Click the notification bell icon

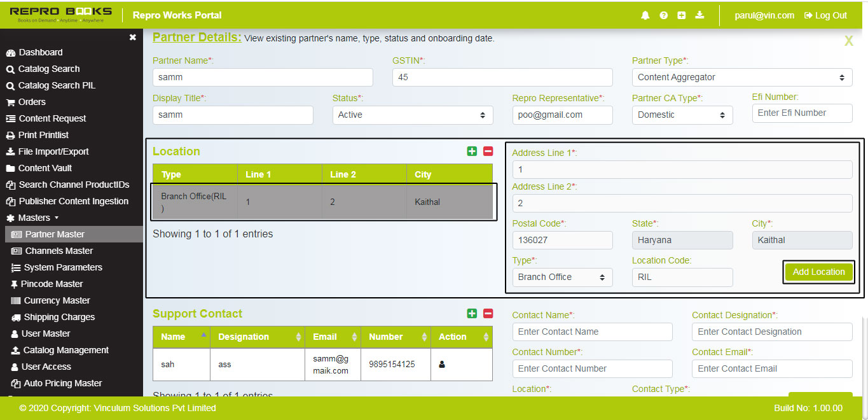(645, 15)
